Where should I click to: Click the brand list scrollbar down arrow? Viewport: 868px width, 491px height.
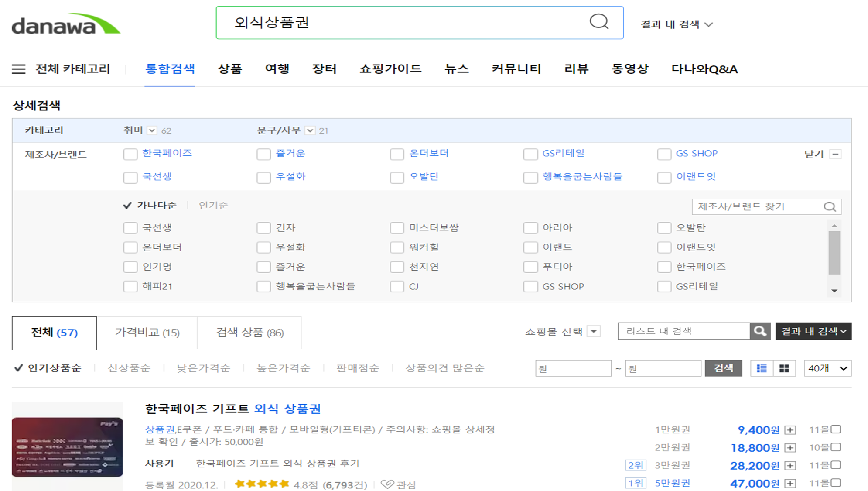[x=834, y=291]
